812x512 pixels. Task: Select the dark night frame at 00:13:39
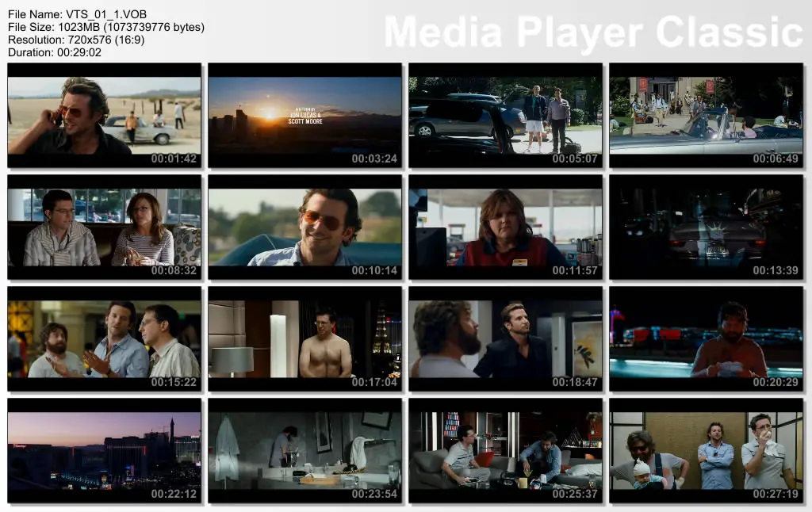[x=706, y=227]
